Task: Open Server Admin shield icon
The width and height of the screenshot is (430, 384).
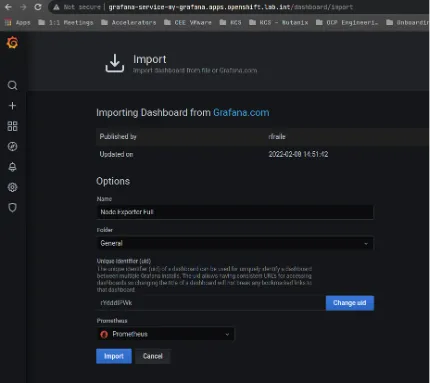Action: 12,207
